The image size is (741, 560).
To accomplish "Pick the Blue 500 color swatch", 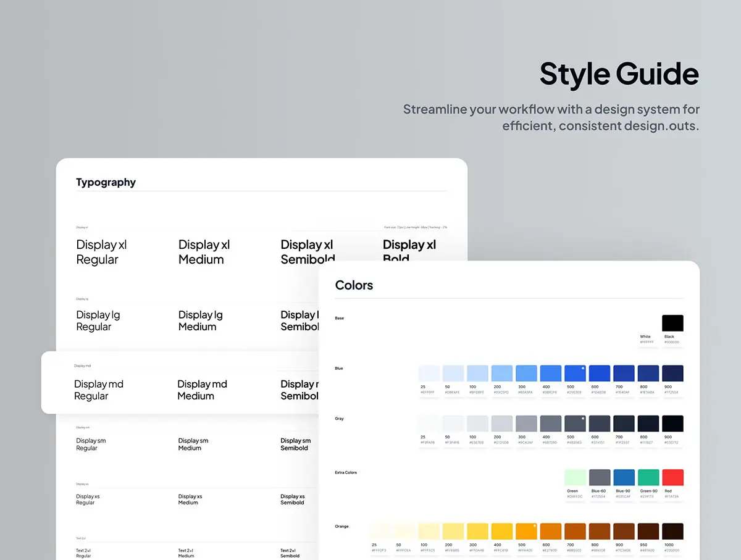I will [575, 374].
